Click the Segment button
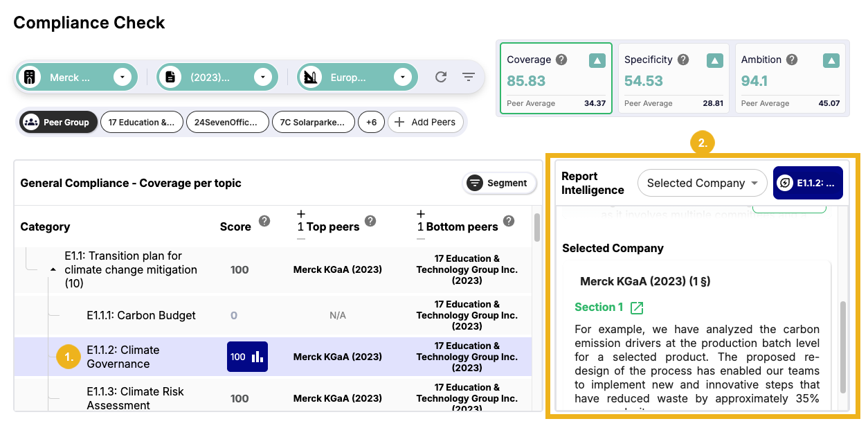Viewport: 868px width, 428px height. [498, 183]
